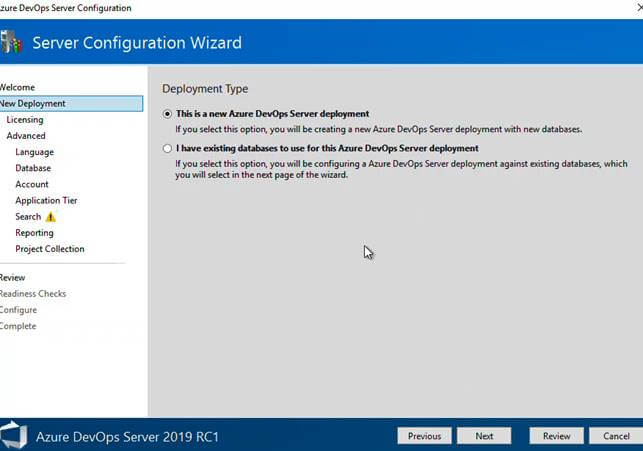The height and width of the screenshot is (451, 643).
Task: Open the Language settings page
Action: coord(35,152)
